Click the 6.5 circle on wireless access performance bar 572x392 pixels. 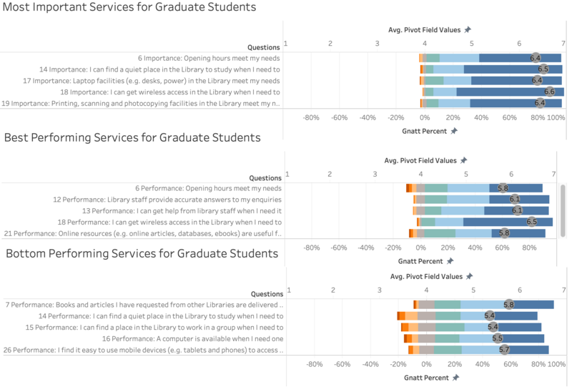point(531,222)
